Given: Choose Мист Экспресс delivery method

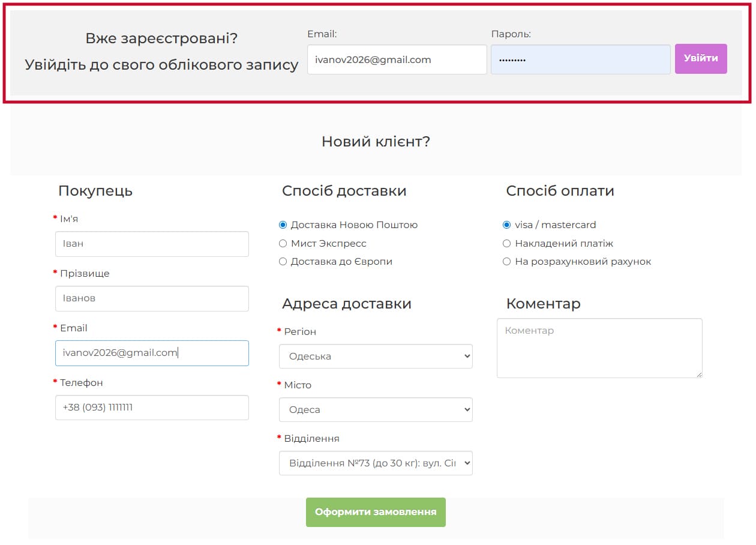Looking at the screenshot, I should pyautogui.click(x=283, y=244).
